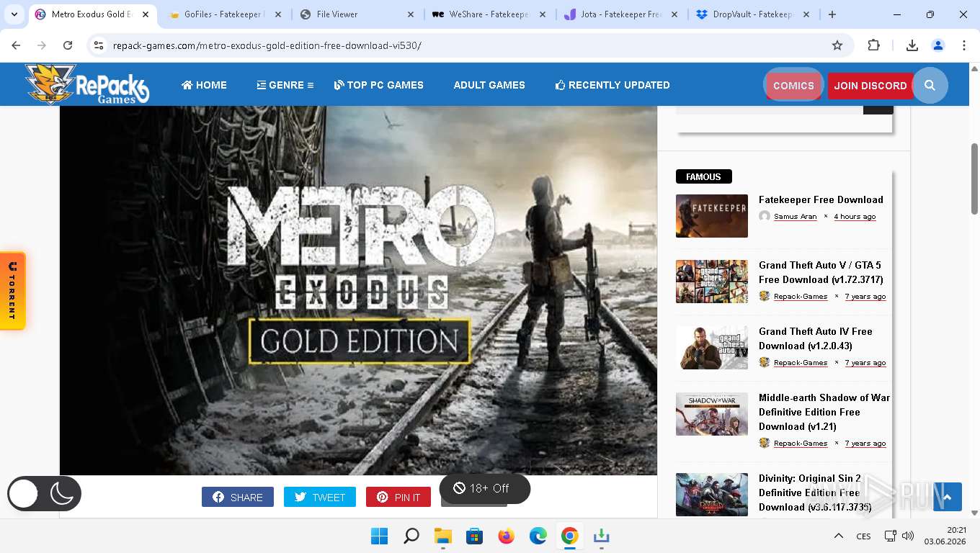This screenshot has width=980, height=553.
Task: Launch Microsoft Edge from taskbar
Action: 538,536
